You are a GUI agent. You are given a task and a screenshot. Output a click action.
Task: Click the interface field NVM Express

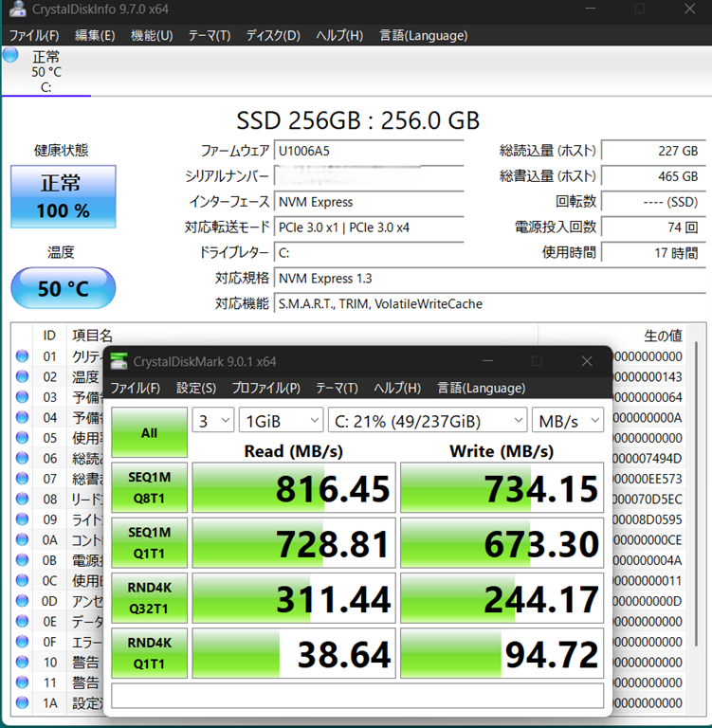(369, 202)
